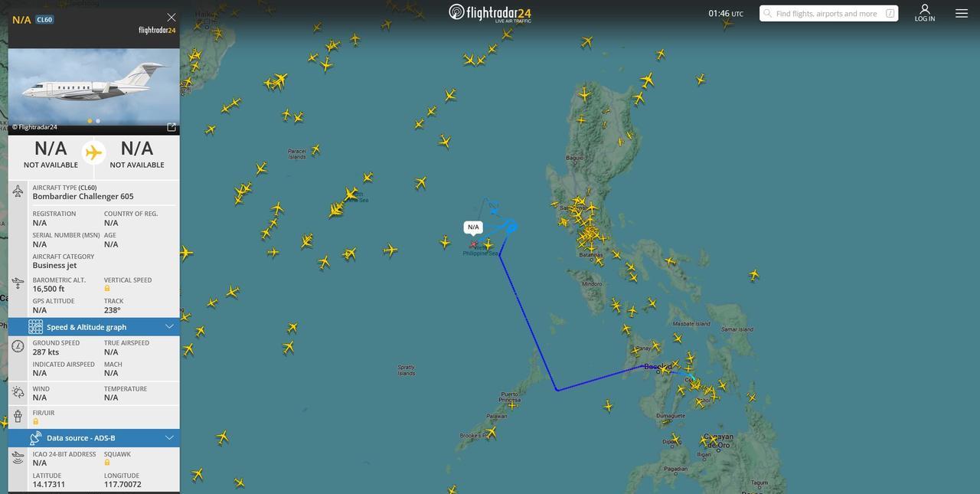Select the first photo carousel dot
Viewport: 980px width, 494px height.
pos(90,121)
